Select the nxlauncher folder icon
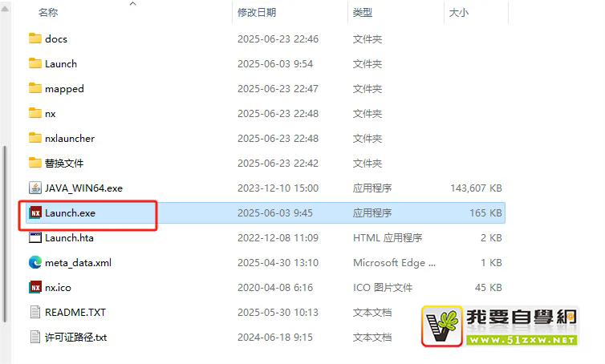605x364 pixels. 35,138
